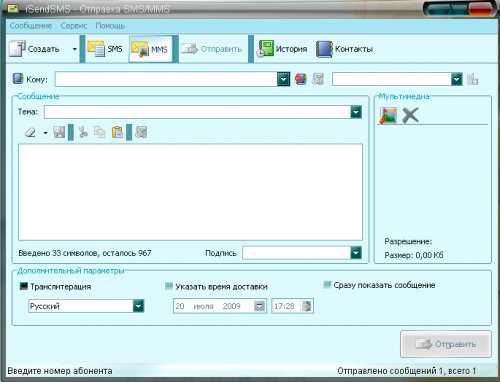Click the icon at far right of recipient row
The height and width of the screenshot is (382, 500).
click(473, 79)
